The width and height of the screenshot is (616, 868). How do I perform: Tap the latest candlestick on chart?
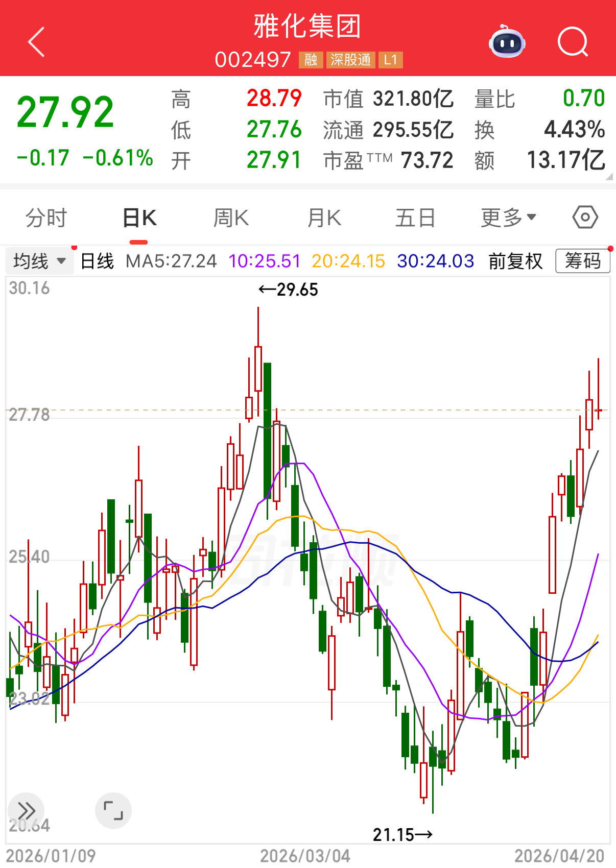[x=598, y=409]
